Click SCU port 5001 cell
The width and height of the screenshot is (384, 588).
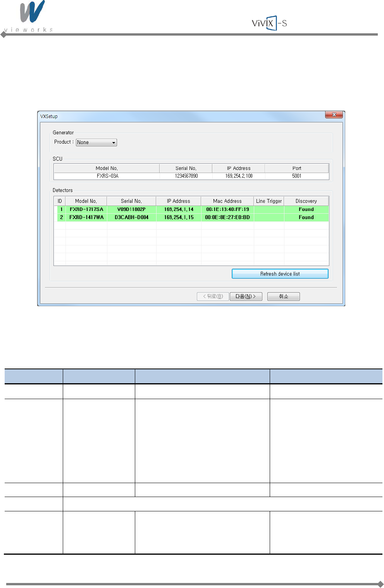[x=297, y=176]
